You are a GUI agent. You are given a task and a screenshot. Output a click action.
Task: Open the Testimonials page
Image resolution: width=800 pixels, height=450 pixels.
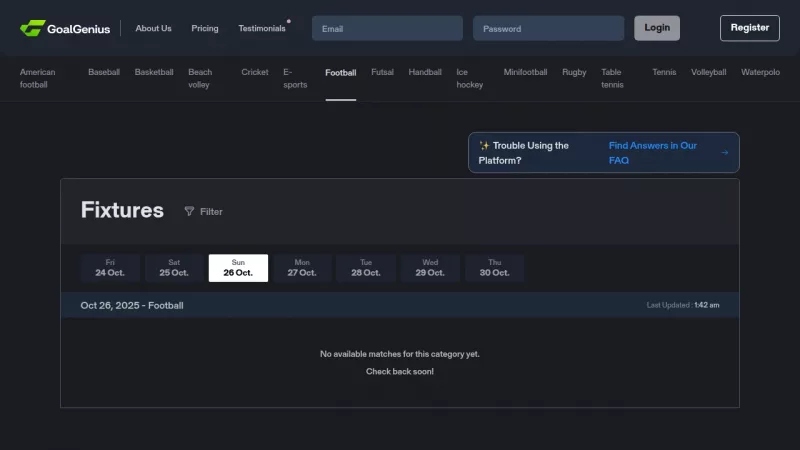[262, 29]
